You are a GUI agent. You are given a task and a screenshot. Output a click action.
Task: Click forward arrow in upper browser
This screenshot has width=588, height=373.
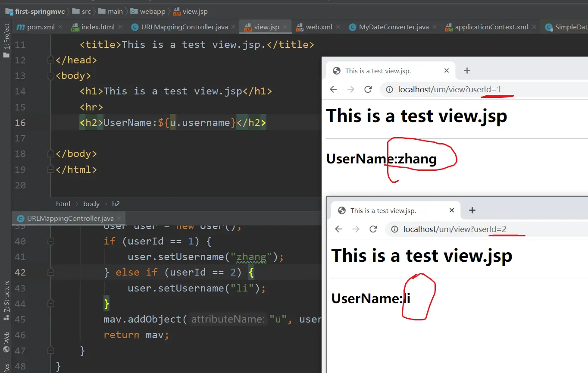[350, 89]
